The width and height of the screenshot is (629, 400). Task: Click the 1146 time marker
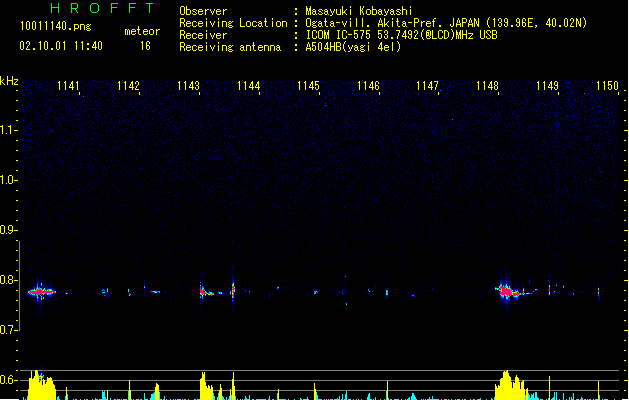[x=368, y=86]
